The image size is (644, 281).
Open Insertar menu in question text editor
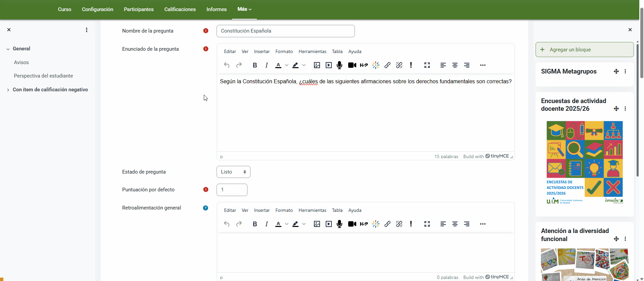click(262, 51)
